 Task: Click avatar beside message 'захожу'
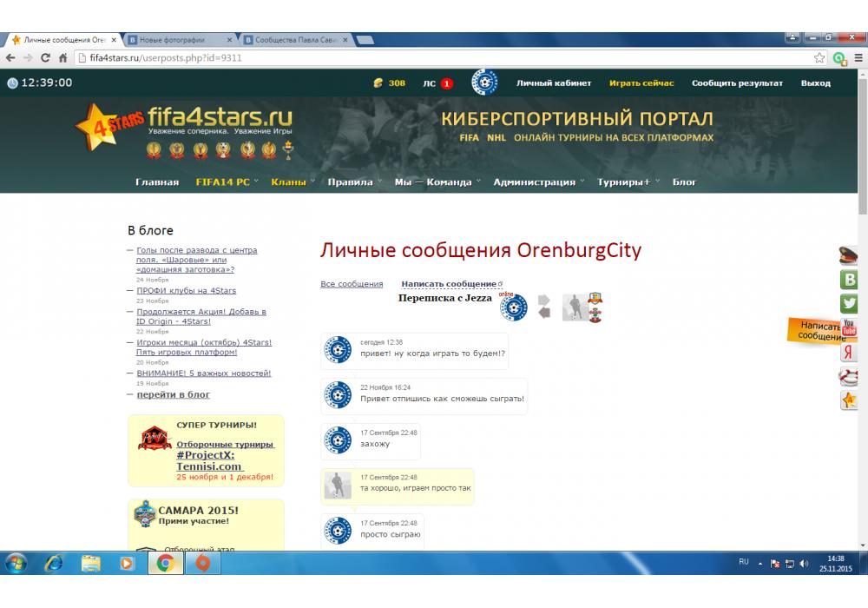338,440
